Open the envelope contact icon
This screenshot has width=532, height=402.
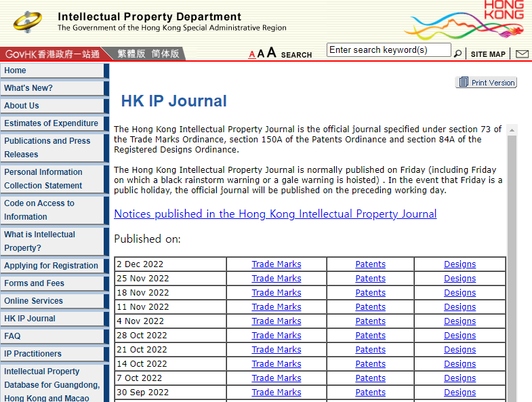[521, 54]
